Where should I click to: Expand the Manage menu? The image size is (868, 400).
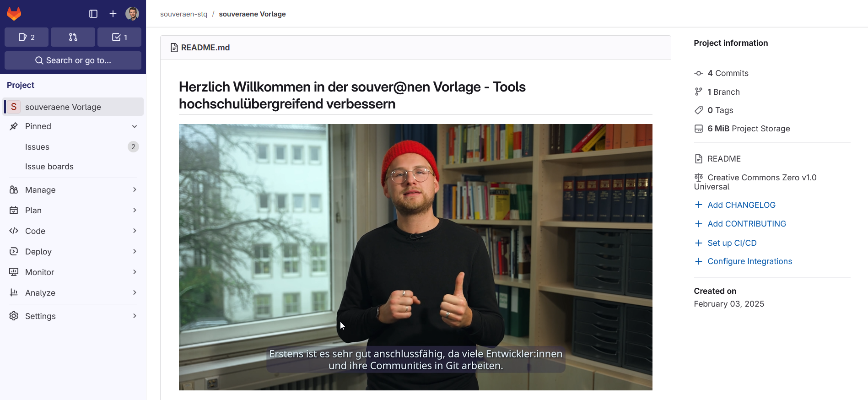click(x=73, y=190)
